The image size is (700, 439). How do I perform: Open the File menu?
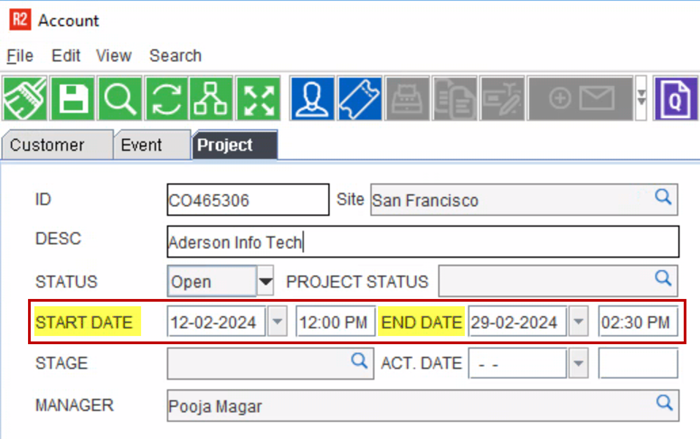click(x=20, y=56)
